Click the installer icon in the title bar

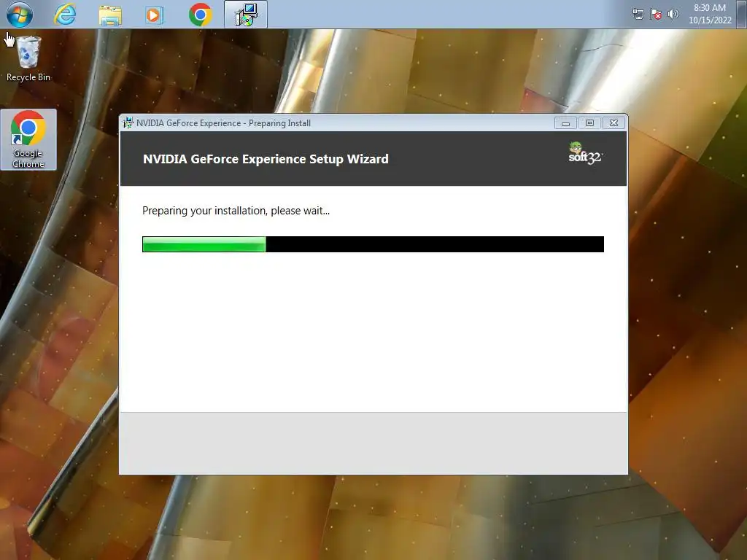click(x=128, y=122)
